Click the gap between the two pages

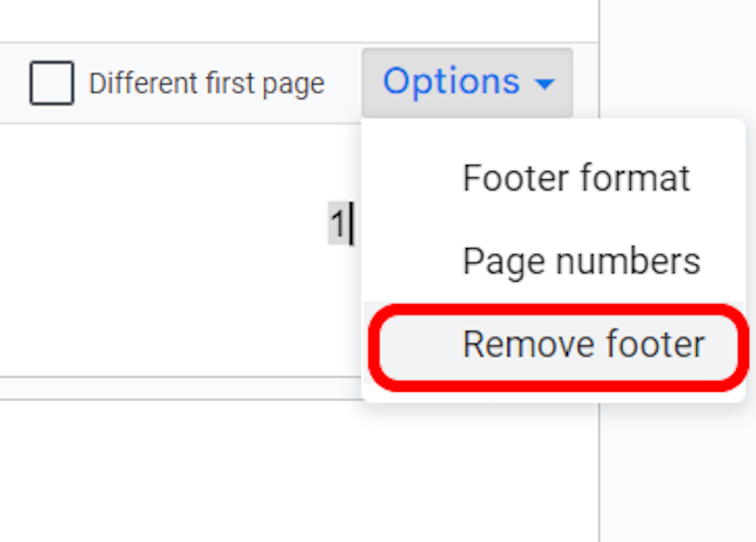pyautogui.click(x=181, y=388)
